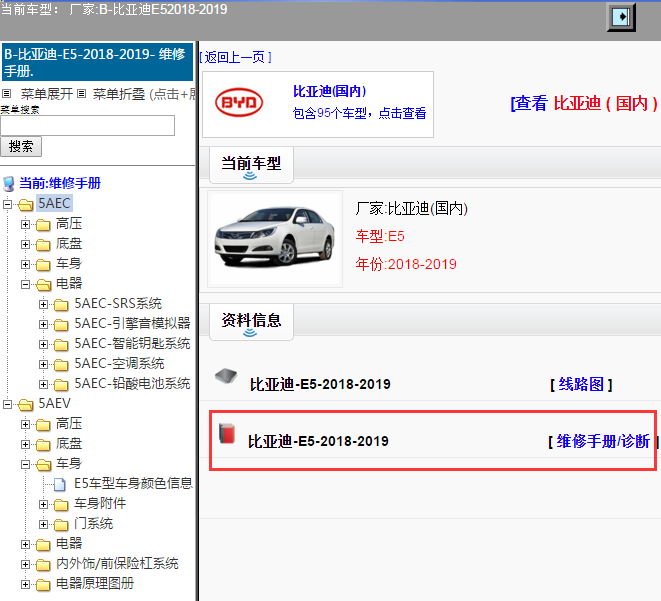
Task: Expand 电器原理图册 node
Action: pyautogui.click(x=25, y=584)
